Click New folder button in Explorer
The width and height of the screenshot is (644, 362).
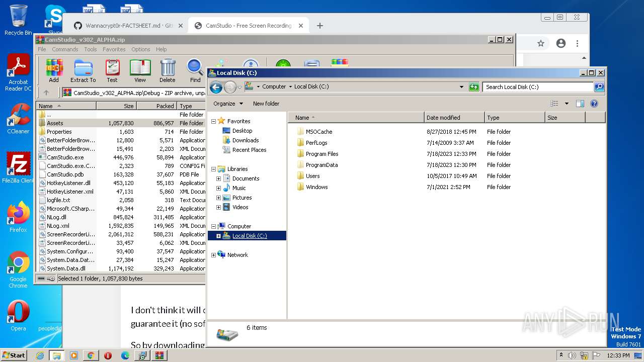click(x=266, y=104)
